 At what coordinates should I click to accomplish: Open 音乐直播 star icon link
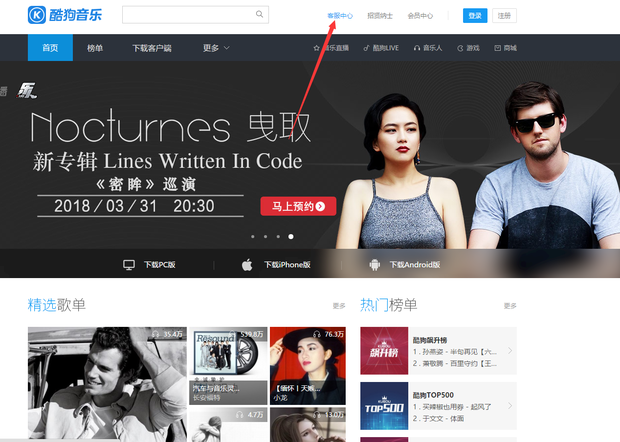pyautogui.click(x=316, y=48)
